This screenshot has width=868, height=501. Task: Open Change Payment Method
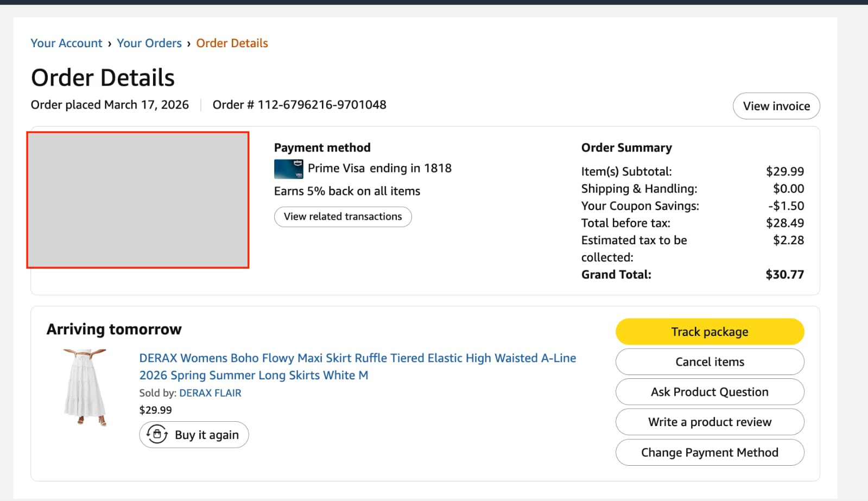(x=709, y=453)
